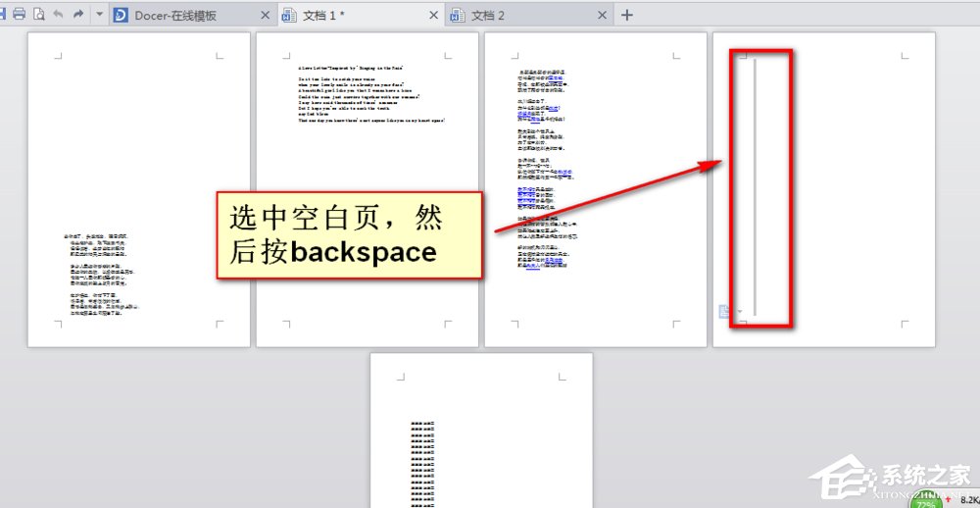The image size is (980, 508).
Task: Click the Docer logo icon on the first tab
Action: pos(121,15)
